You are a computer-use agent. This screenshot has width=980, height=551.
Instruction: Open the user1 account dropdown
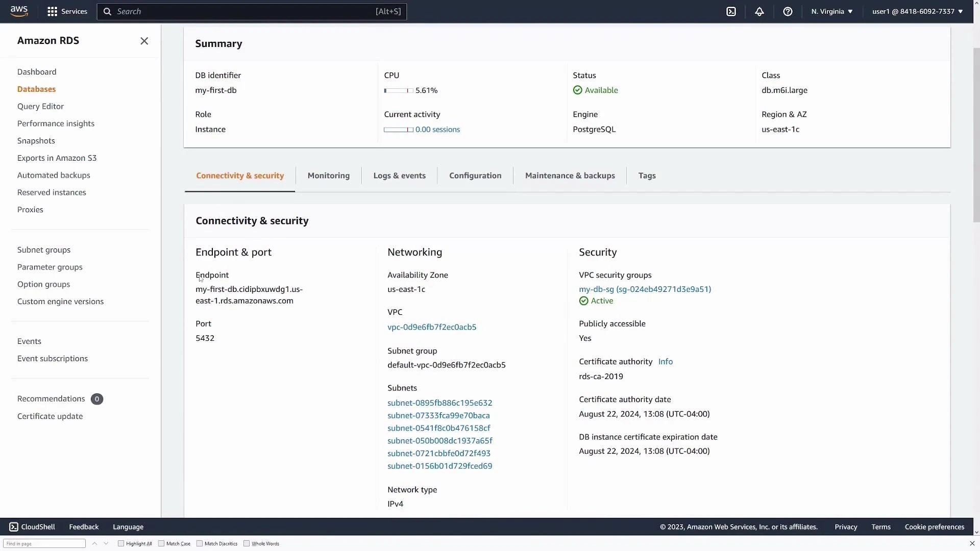click(916, 11)
